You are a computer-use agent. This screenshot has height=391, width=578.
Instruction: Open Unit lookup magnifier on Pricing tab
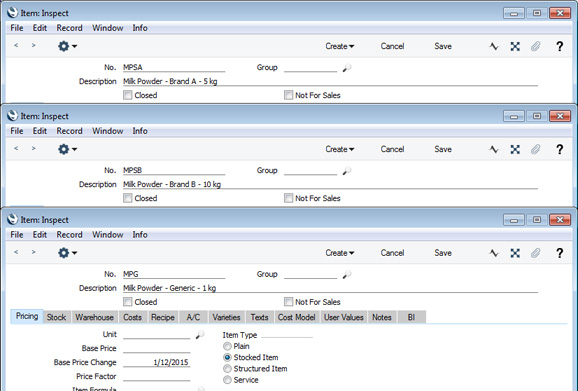tap(200, 335)
